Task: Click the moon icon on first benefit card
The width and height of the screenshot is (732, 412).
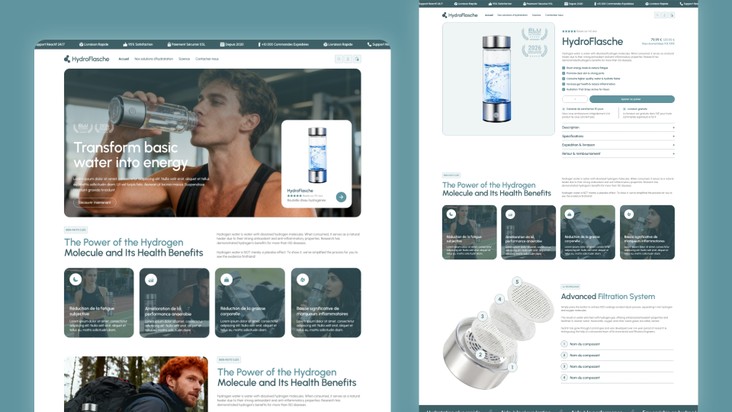Action: (76, 279)
